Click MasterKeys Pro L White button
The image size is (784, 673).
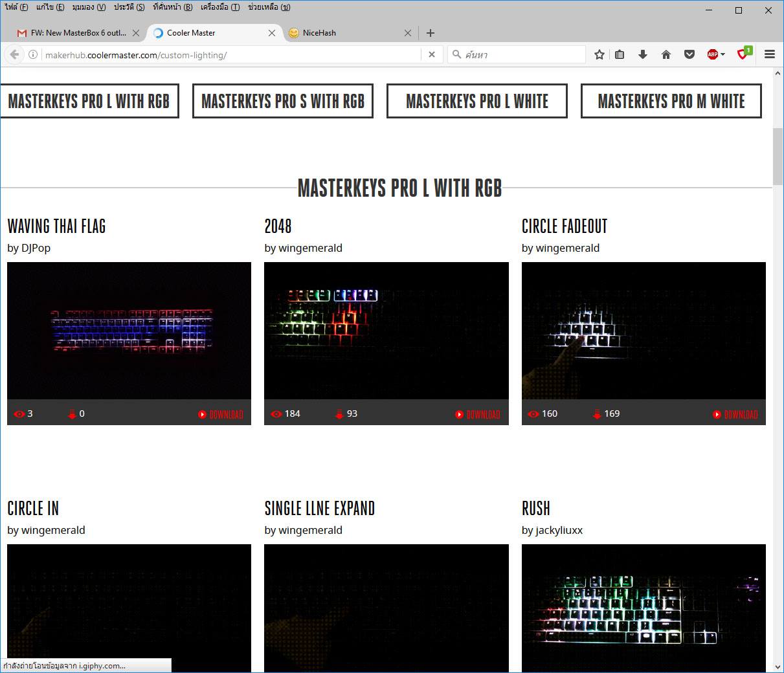click(477, 101)
